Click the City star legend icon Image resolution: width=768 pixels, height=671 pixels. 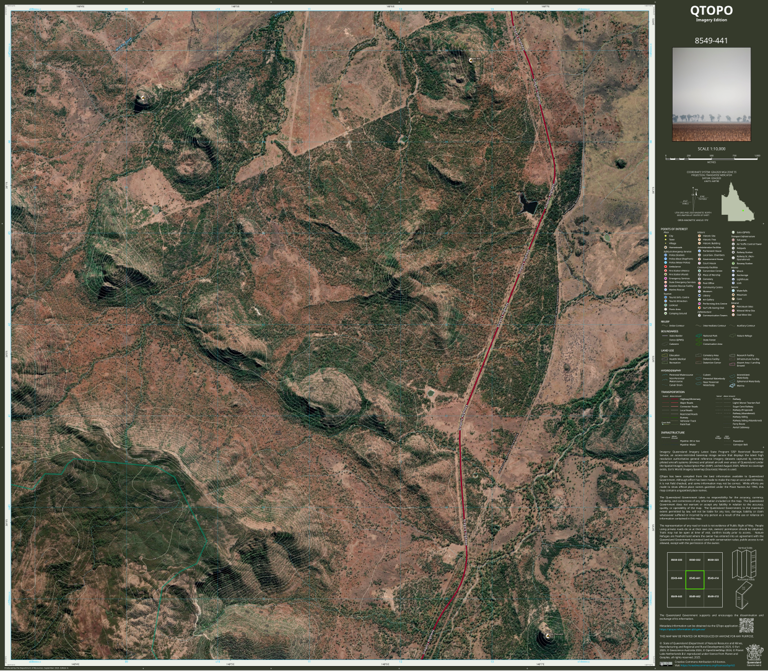click(x=666, y=236)
